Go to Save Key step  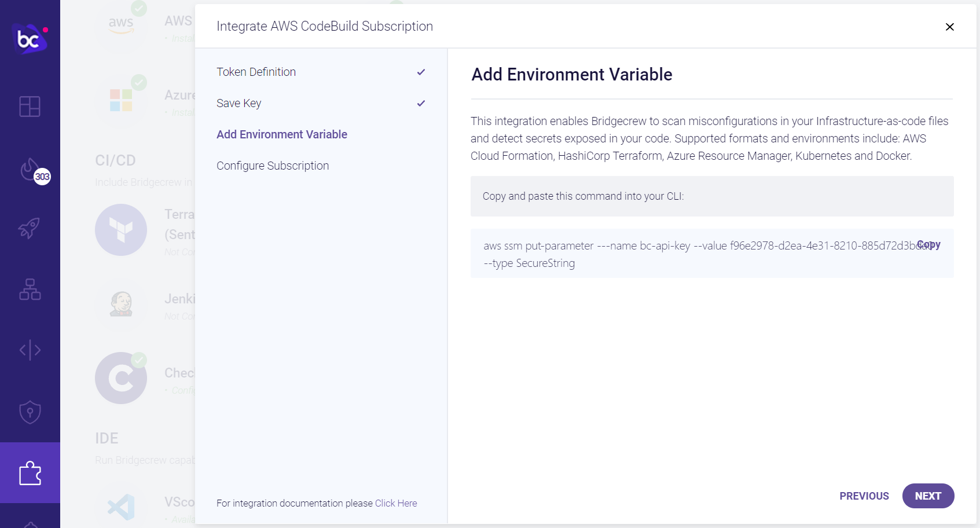click(x=238, y=103)
